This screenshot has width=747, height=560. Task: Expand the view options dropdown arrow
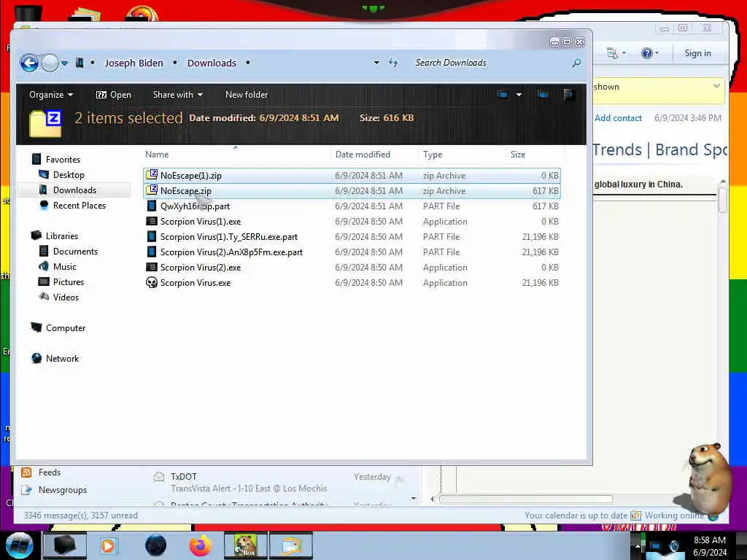pos(519,95)
